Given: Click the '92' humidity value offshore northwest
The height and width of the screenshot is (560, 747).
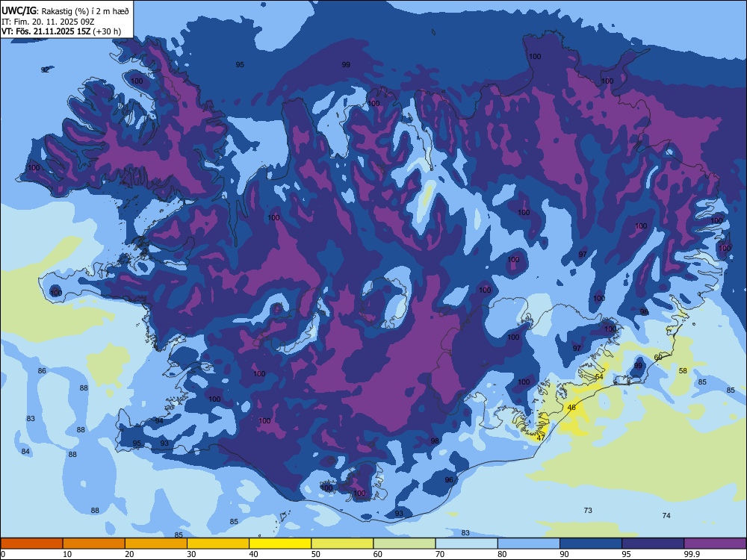Looking at the screenshot, I should [45, 70].
